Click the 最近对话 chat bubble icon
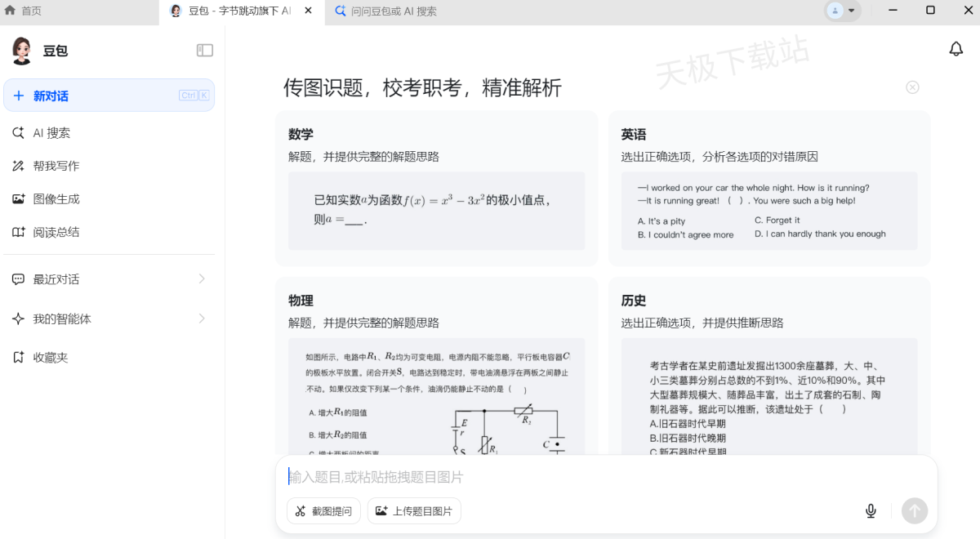 tap(18, 279)
